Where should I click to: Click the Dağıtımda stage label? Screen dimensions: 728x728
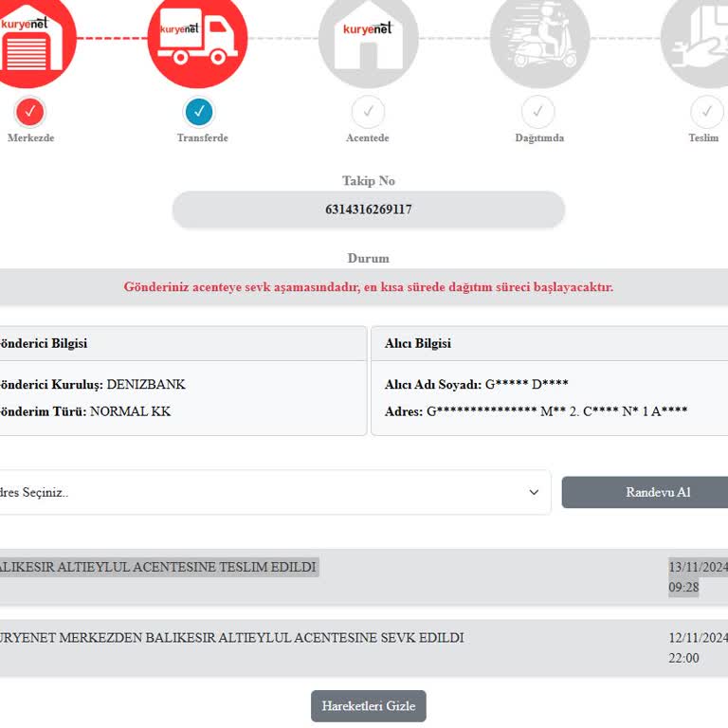(539, 138)
